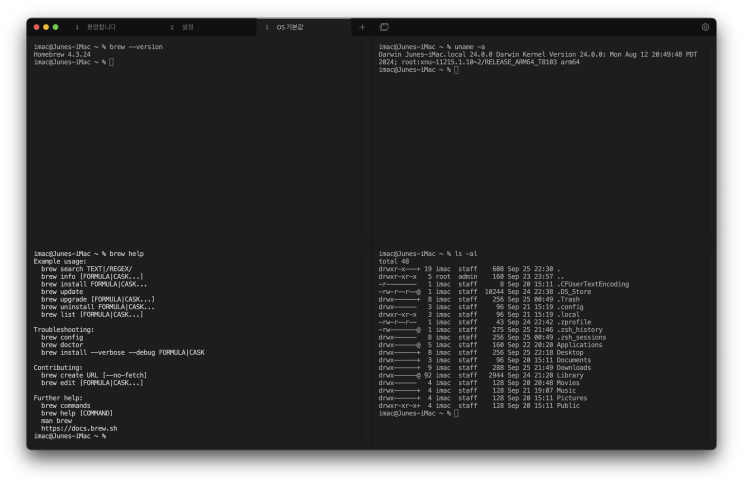Image resolution: width=743 pixels, height=485 pixels.
Task: Maximize the window with the green button
Action: click(x=55, y=27)
